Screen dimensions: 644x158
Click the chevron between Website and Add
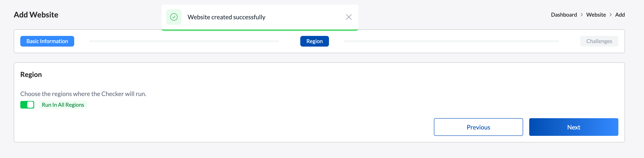611,15
